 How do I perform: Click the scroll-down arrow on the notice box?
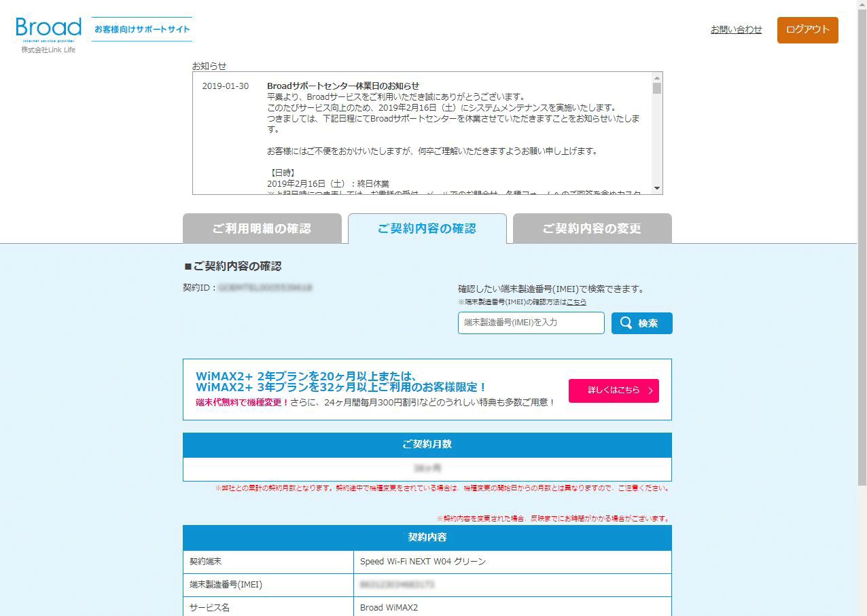[x=656, y=187]
